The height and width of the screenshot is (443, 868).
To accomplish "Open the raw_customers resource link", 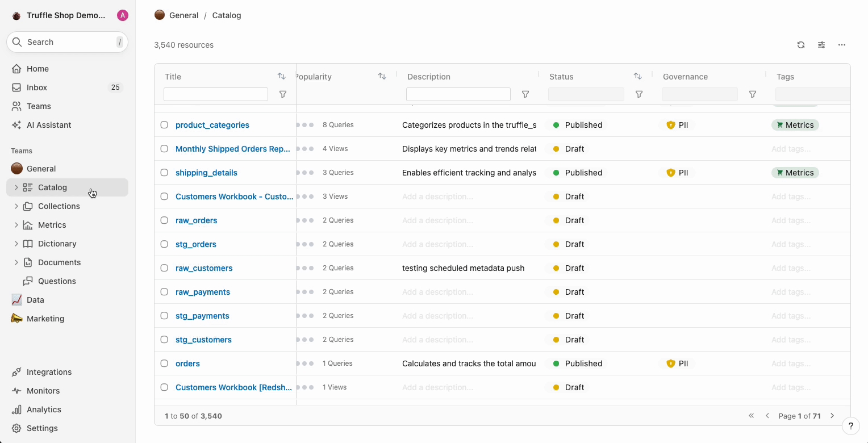I will coord(204,268).
